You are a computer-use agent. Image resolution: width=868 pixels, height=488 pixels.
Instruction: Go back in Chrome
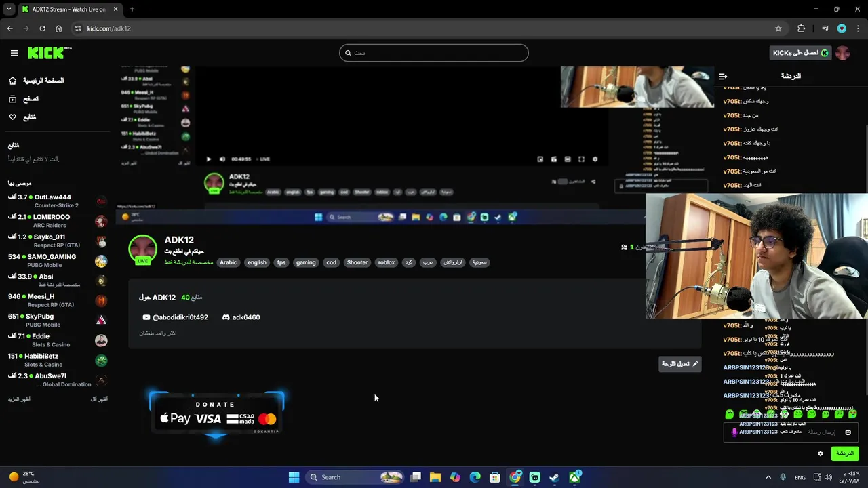(x=9, y=28)
